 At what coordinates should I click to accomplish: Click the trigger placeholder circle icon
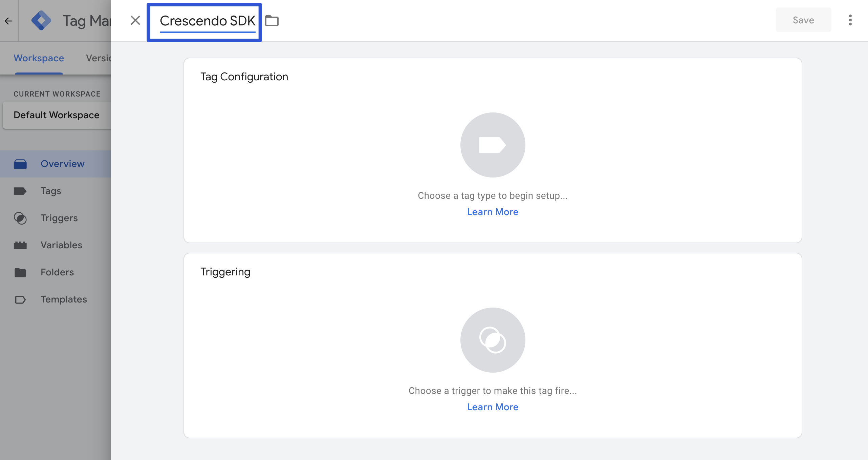[493, 340]
